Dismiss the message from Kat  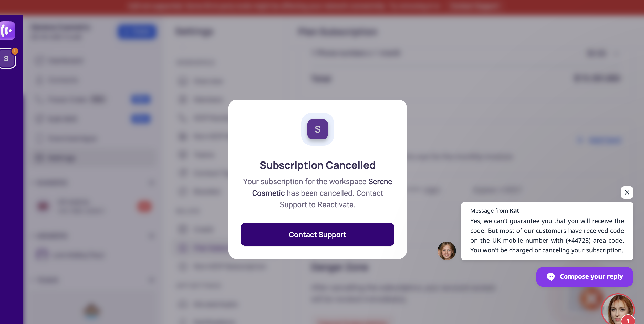[x=627, y=192]
